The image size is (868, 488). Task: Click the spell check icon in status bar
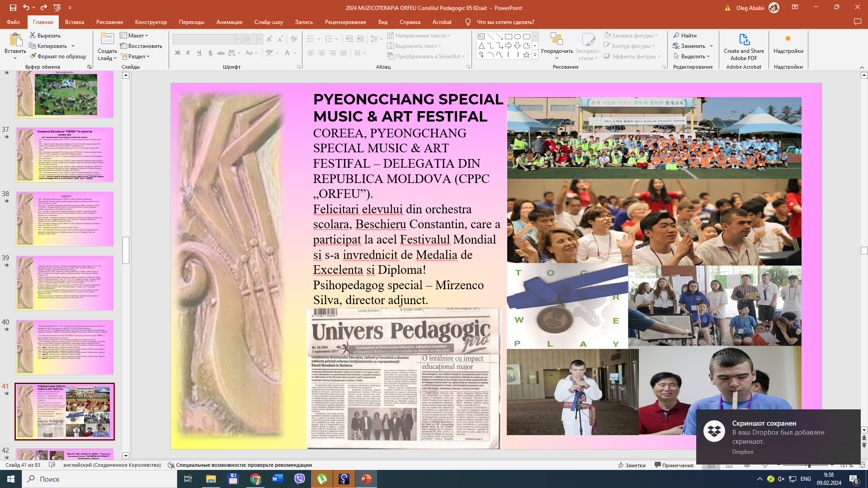tap(52, 465)
